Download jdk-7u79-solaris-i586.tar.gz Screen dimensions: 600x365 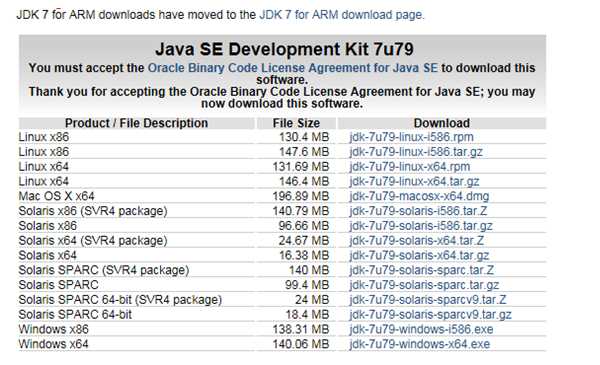click(421, 226)
